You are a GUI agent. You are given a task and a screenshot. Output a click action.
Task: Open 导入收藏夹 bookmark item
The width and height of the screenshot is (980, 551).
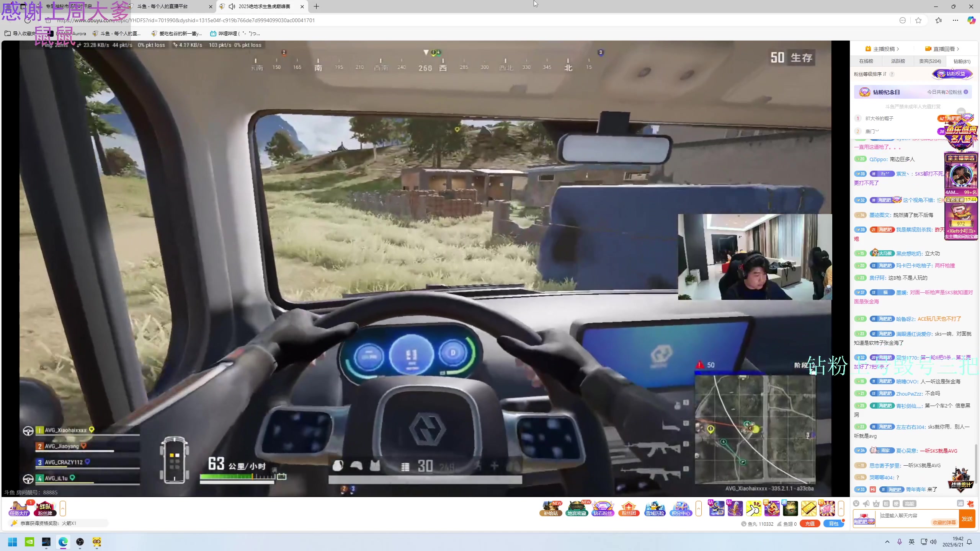[x=20, y=34]
